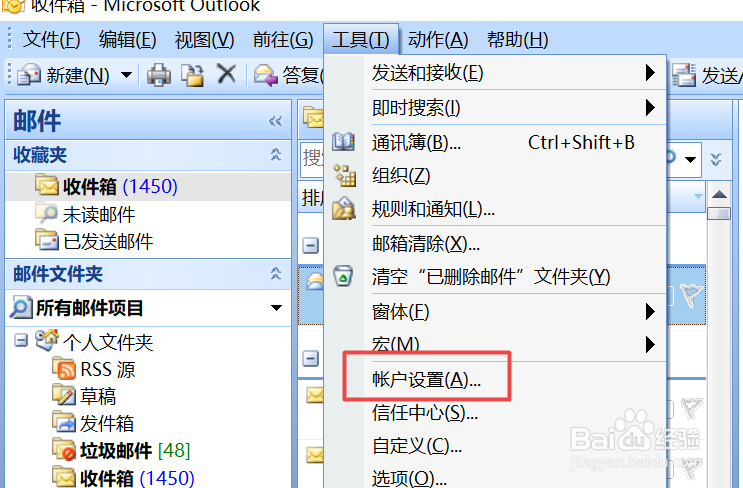Collapse the 邮件 navigation pane

[275, 121]
